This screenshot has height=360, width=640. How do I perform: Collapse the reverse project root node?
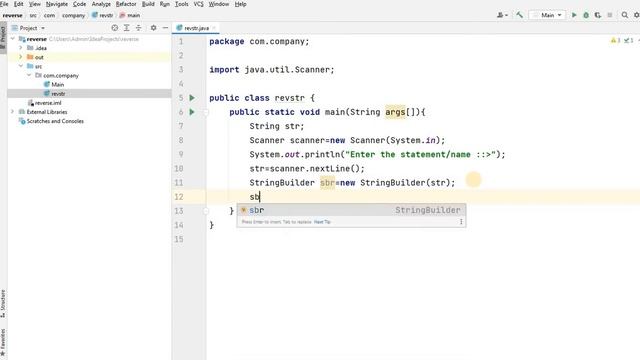13,39
